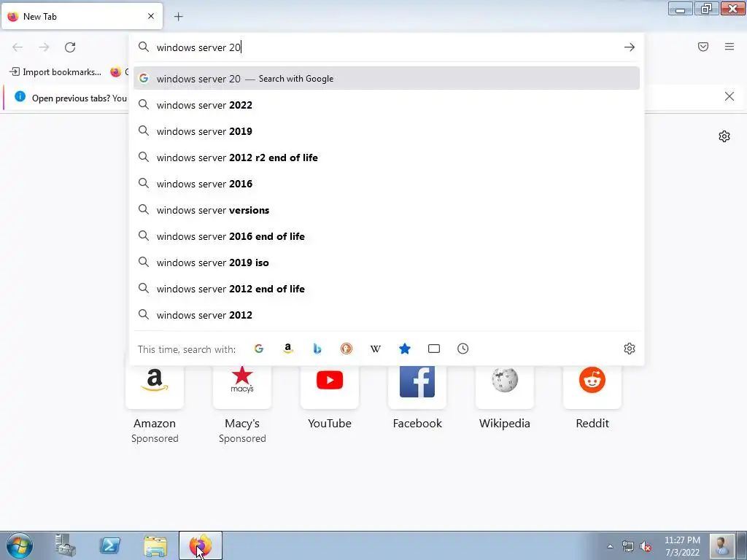
Task: Choose suggestion 'windows server 2012 end of life'
Action: pyautogui.click(x=387, y=289)
